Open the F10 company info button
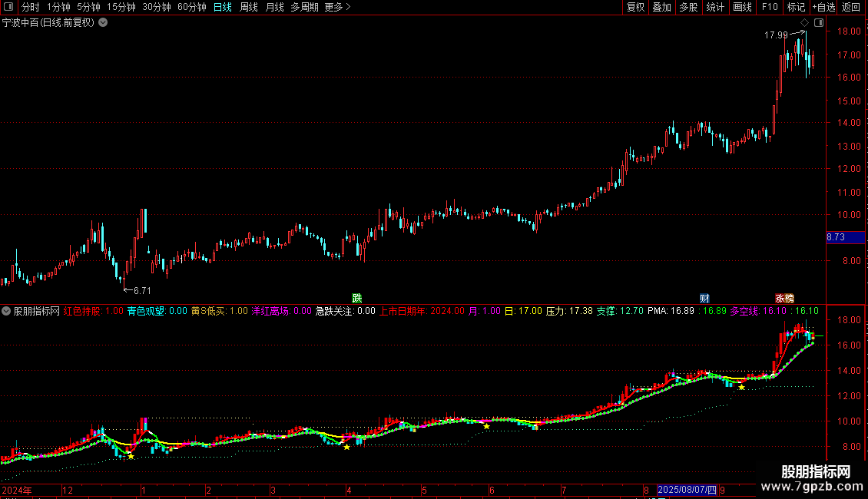868x499 pixels. pos(770,7)
